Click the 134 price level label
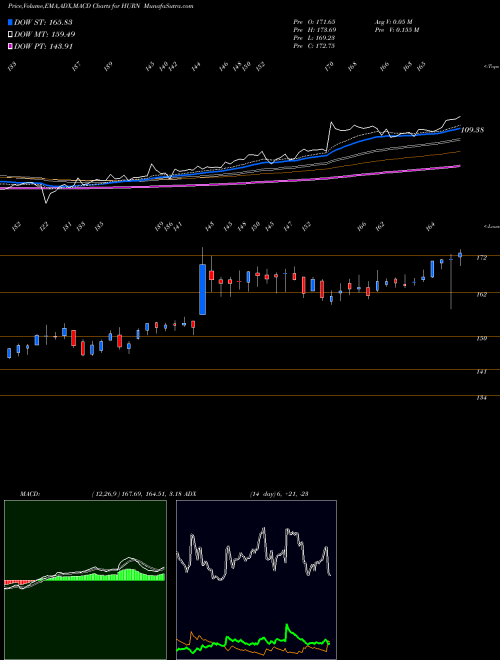 coord(481,398)
